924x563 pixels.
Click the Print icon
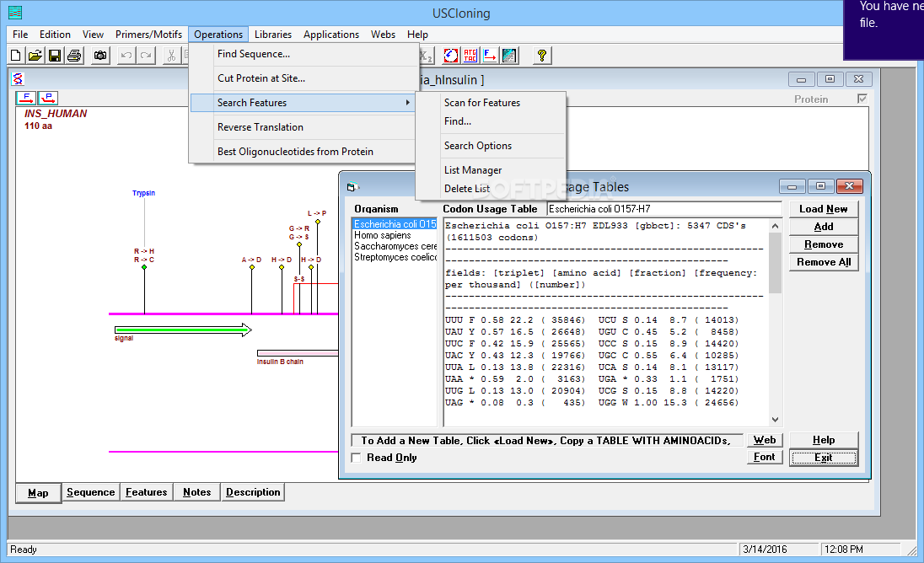pos(74,56)
